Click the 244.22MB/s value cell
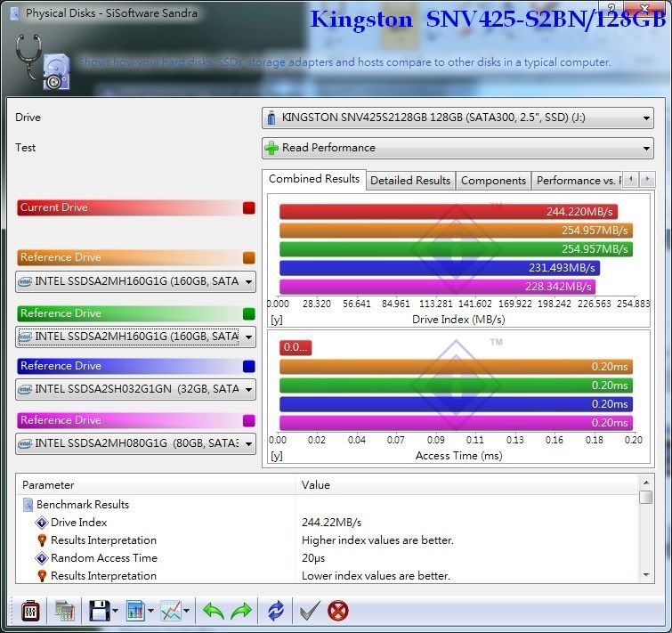The image size is (672, 633). pyautogui.click(x=332, y=523)
